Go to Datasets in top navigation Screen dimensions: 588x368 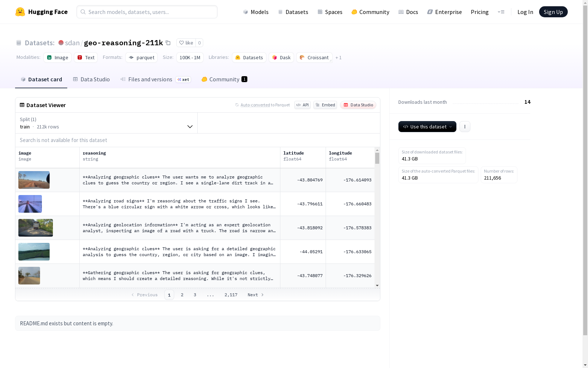(x=293, y=12)
